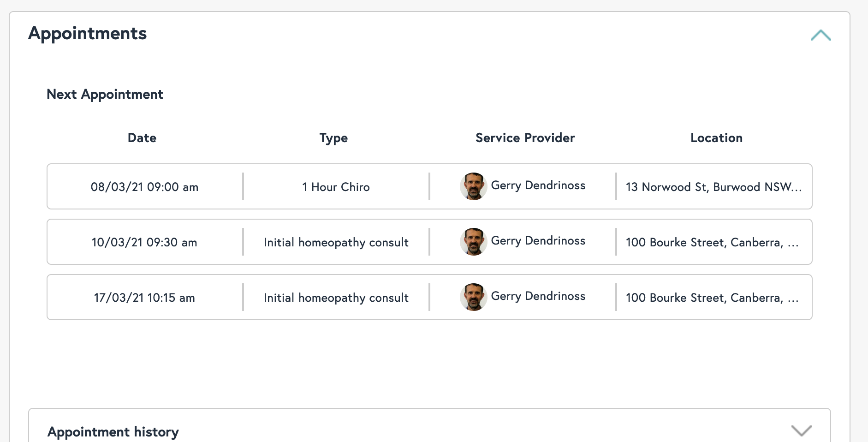Select Initial homeopathy consult on 10/03/21
Viewport: 868px width, 442px height.
point(336,242)
